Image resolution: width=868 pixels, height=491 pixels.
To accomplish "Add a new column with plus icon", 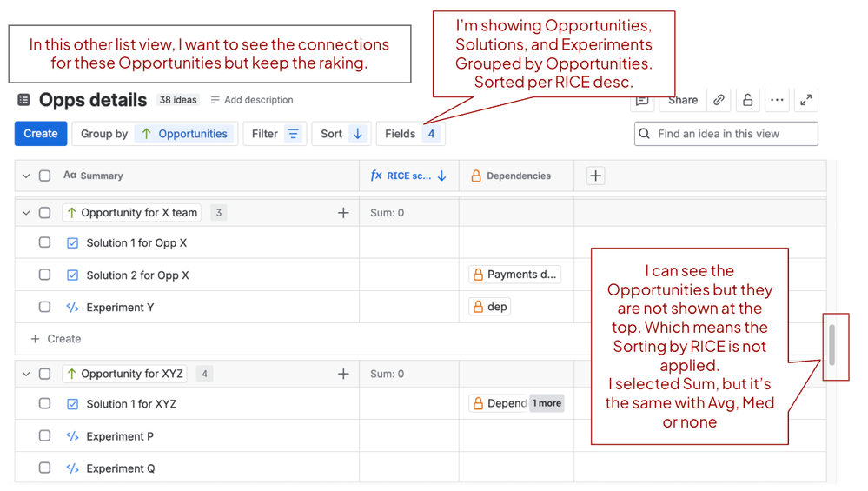I will tap(596, 176).
